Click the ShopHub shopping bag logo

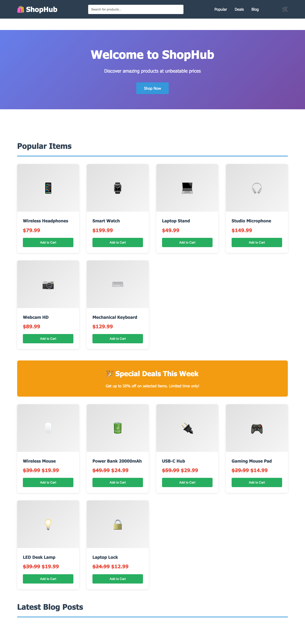(21, 9)
